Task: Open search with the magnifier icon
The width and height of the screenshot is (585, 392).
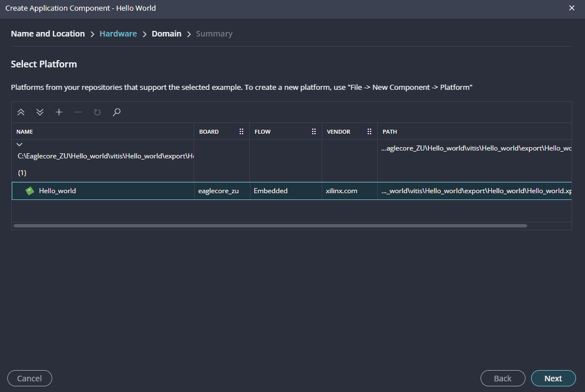Action: tap(116, 112)
